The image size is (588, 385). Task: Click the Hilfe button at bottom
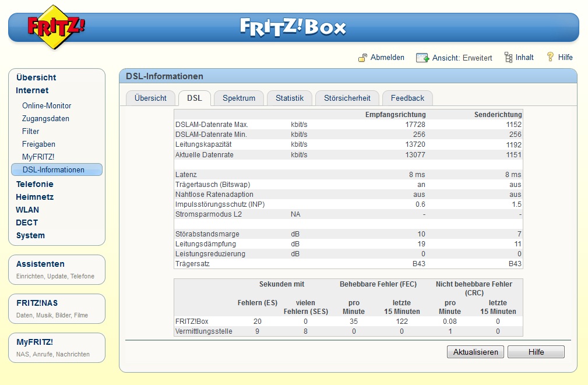(536, 352)
